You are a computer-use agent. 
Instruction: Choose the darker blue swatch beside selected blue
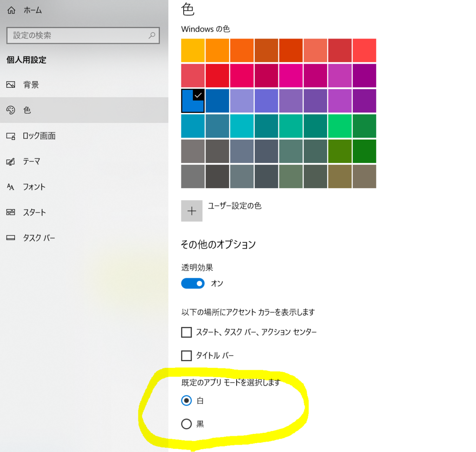[218, 101]
